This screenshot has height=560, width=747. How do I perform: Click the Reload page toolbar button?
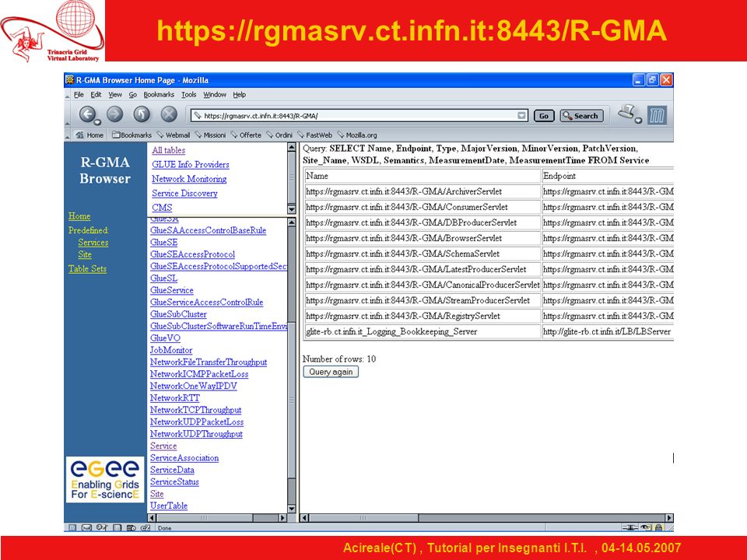tap(142, 114)
